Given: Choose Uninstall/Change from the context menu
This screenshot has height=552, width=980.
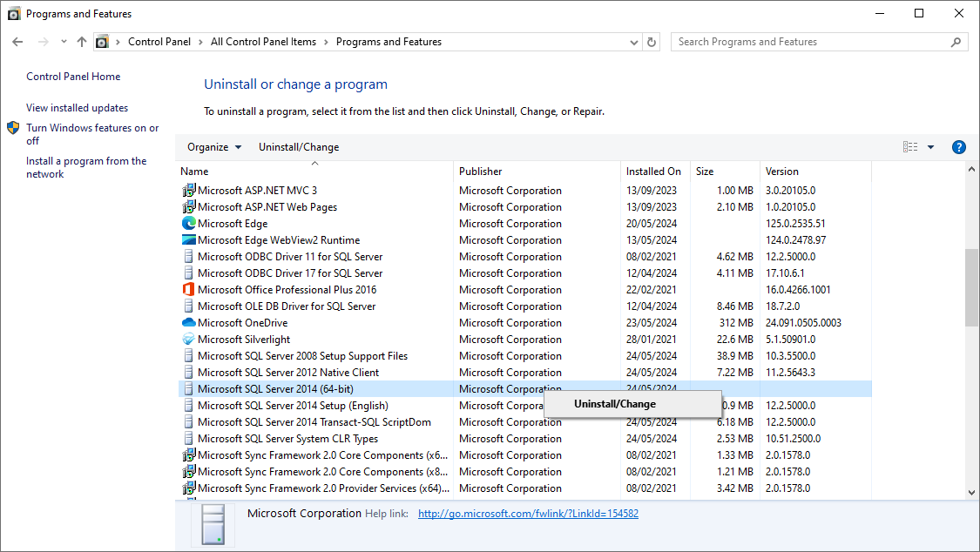Looking at the screenshot, I should (632, 403).
